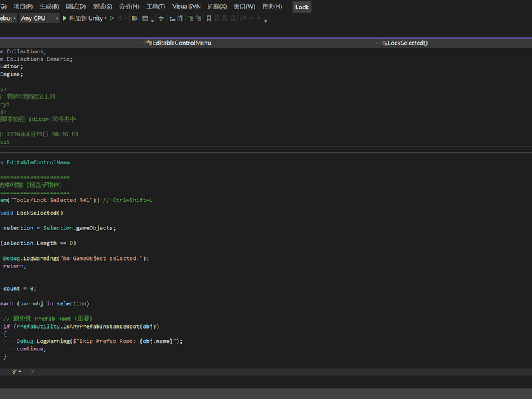Click the greyed-out hot reload flame icon

point(120,19)
